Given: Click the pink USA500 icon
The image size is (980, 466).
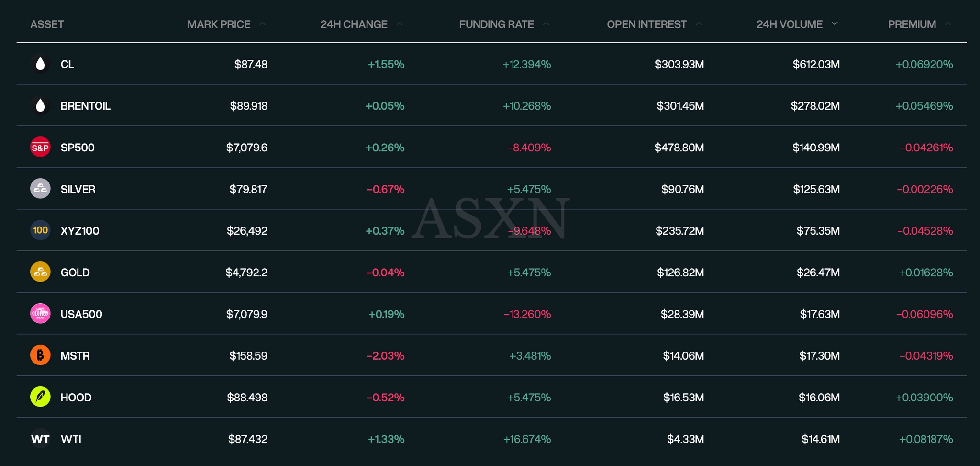Looking at the screenshot, I should click(x=40, y=314).
